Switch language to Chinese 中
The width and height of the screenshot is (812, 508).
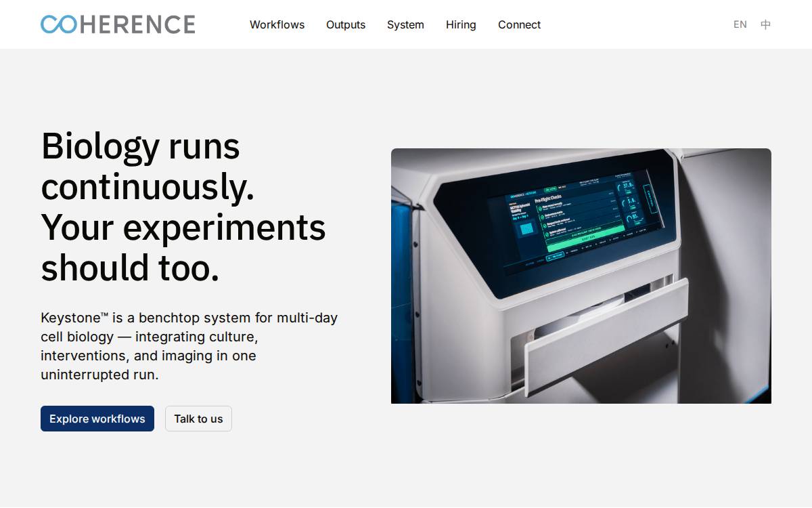765,24
